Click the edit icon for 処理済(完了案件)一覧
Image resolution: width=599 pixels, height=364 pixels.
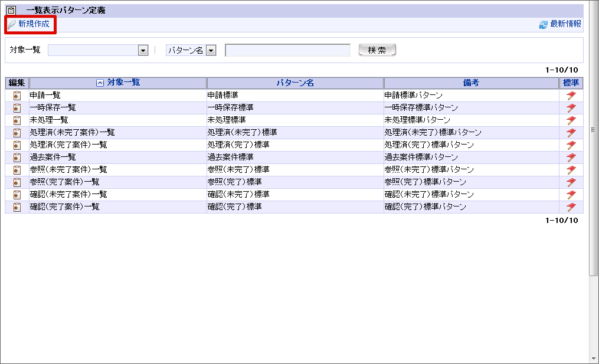click(x=16, y=145)
